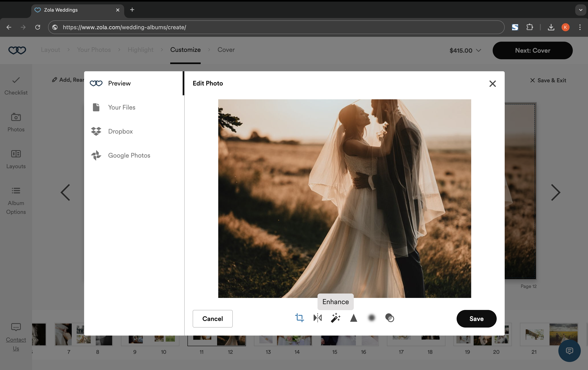The height and width of the screenshot is (370, 588).
Task: Go to previous page with left chevron
Action: click(65, 192)
